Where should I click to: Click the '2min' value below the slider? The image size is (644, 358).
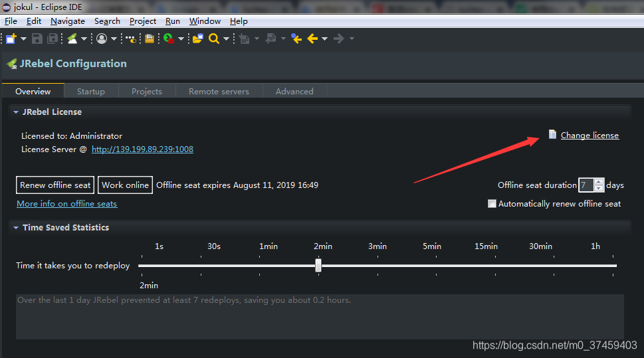coord(149,286)
